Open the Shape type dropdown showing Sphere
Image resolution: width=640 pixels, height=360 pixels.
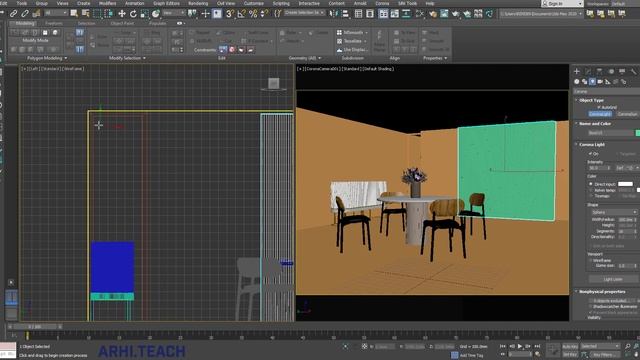613,212
